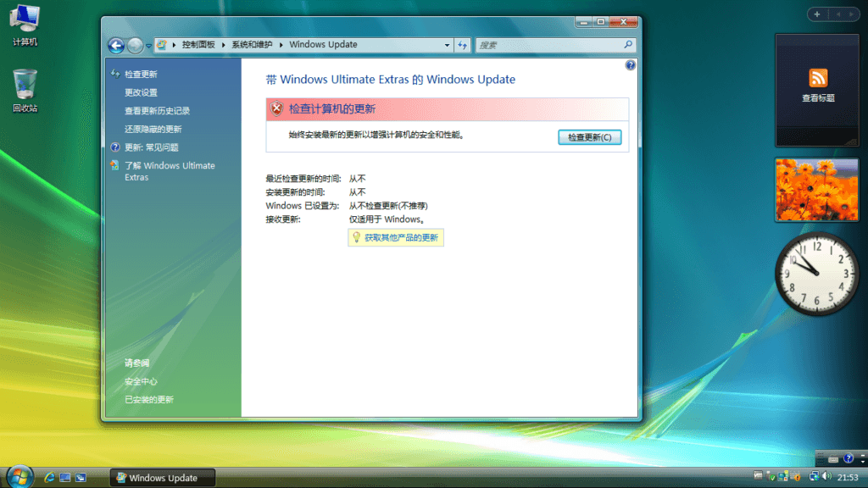This screenshot has height=488, width=868.
Task: Click the RSS feed headlines gadget
Action: pos(817,90)
